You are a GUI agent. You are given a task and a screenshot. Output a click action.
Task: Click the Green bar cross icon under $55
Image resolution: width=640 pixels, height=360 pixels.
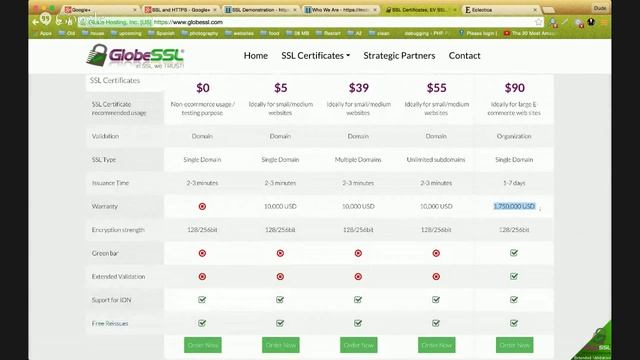436,253
